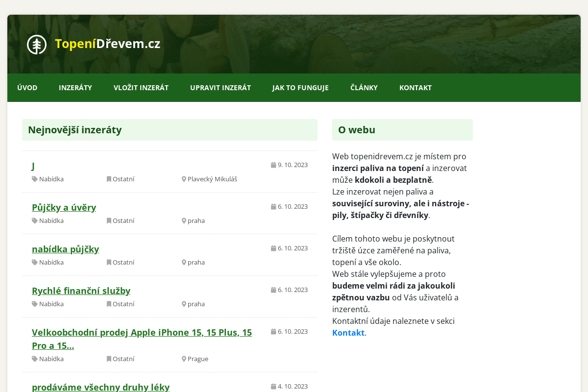Open the Půjčky a úvěry listing
The width and height of the screenshot is (588, 392).
[64, 207]
